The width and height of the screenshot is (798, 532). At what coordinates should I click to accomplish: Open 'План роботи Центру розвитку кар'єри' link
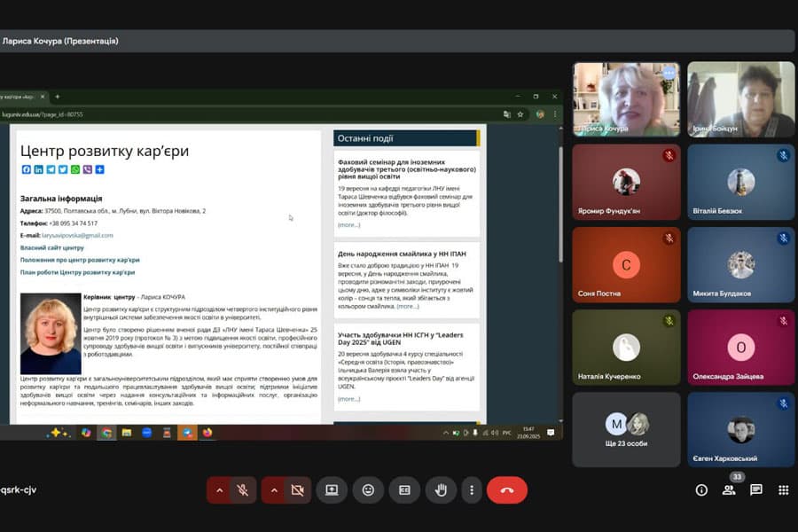pyautogui.click(x=77, y=272)
